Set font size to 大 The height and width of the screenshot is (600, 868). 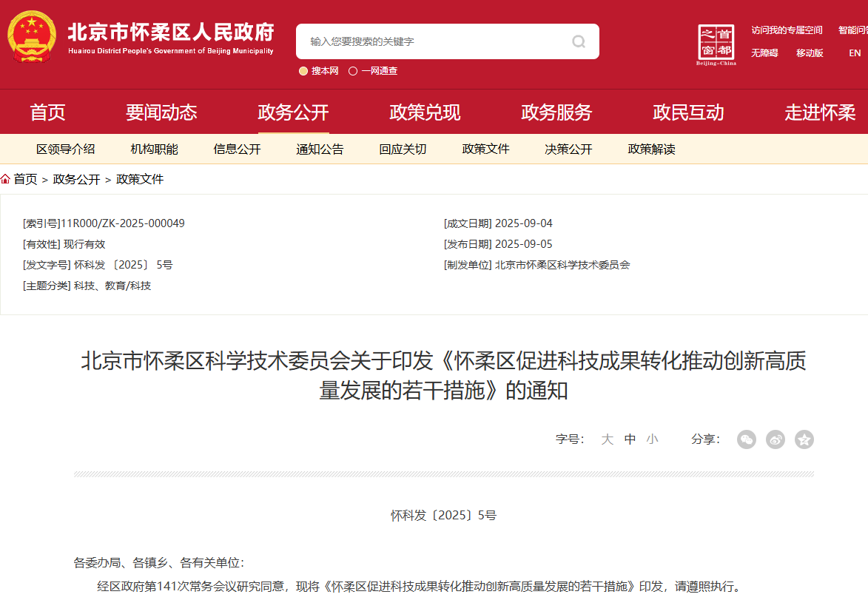(x=606, y=439)
